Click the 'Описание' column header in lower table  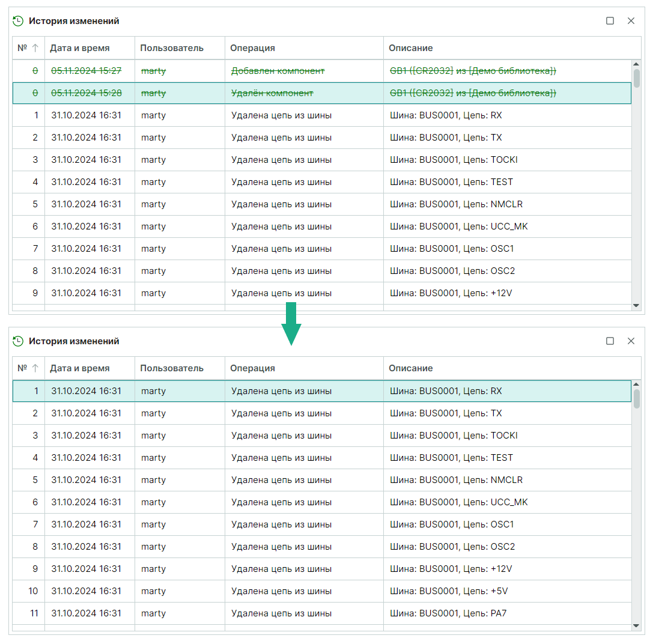(x=410, y=368)
